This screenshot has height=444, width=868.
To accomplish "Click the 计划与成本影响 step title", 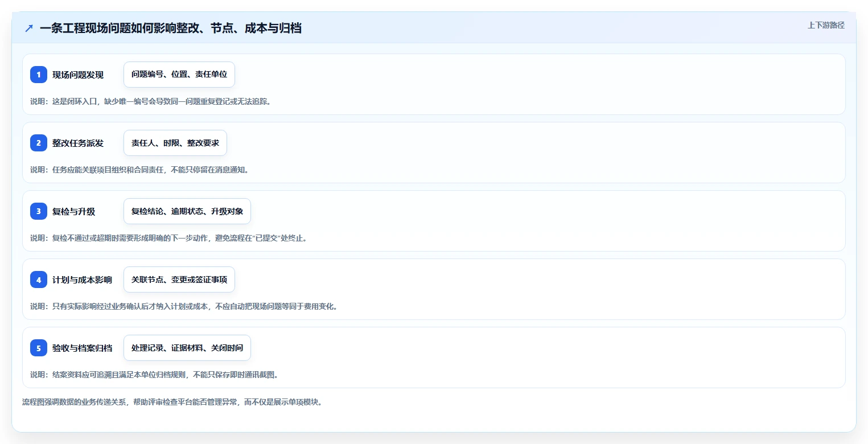I will tap(82, 279).
